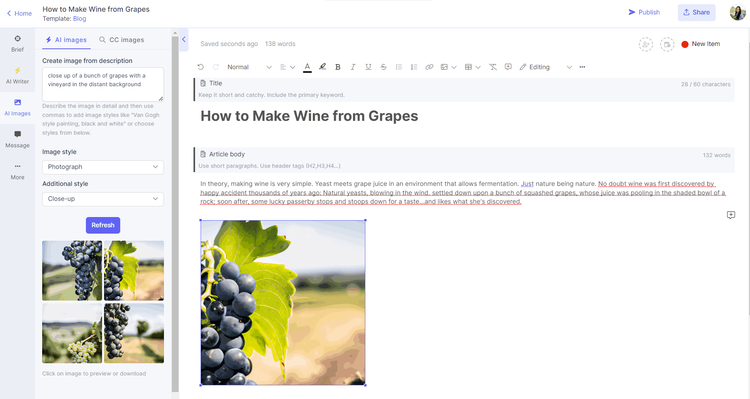The image size is (750, 399).
Task: Create a bulleted list
Action: [399, 67]
